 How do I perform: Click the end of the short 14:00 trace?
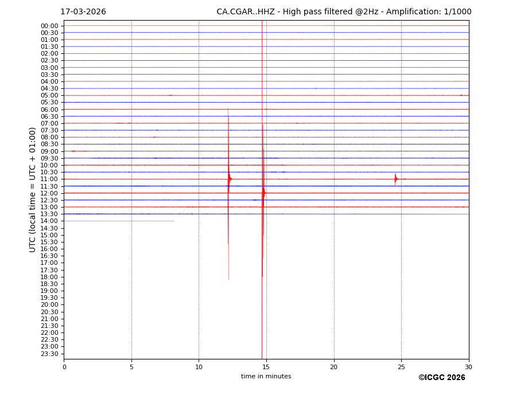[x=174, y=221]
